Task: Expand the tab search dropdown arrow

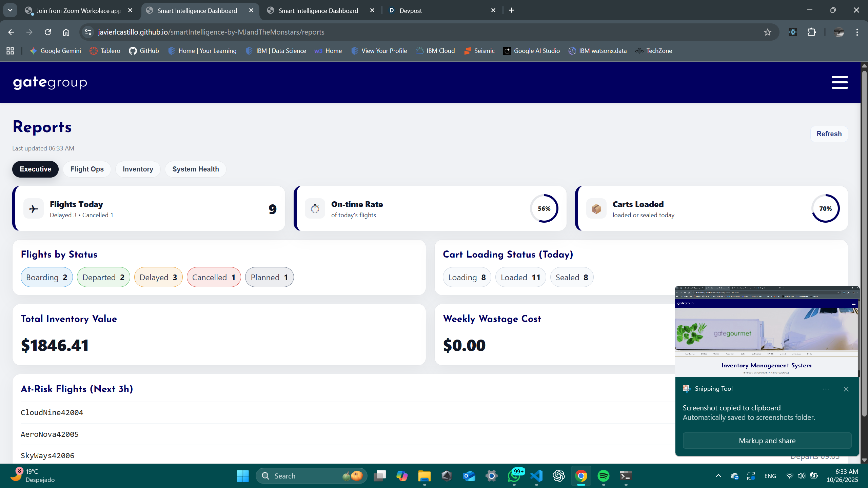Action: (x=10, y=10)
